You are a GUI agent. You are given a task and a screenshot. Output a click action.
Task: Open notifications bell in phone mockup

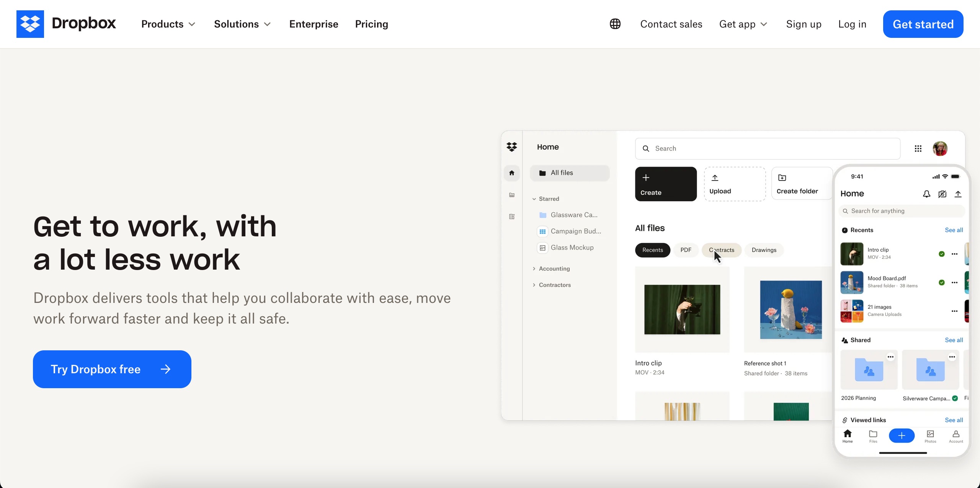[x=926, y=194]
